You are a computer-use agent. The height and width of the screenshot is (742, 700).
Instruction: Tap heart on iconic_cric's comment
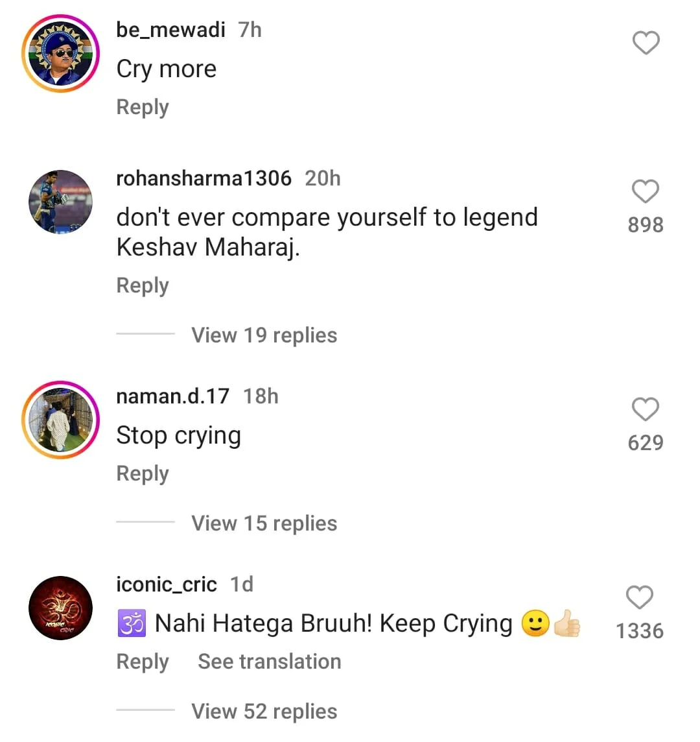(640, 597)
